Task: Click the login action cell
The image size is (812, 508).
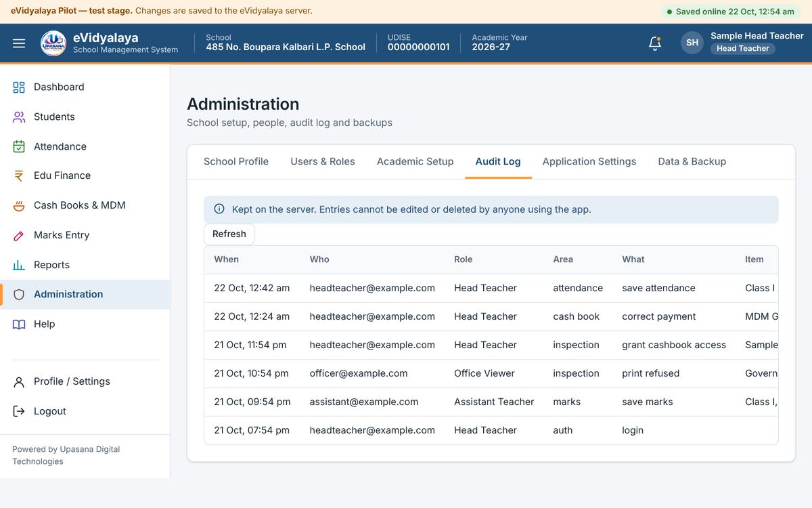Action: point(633,430)
